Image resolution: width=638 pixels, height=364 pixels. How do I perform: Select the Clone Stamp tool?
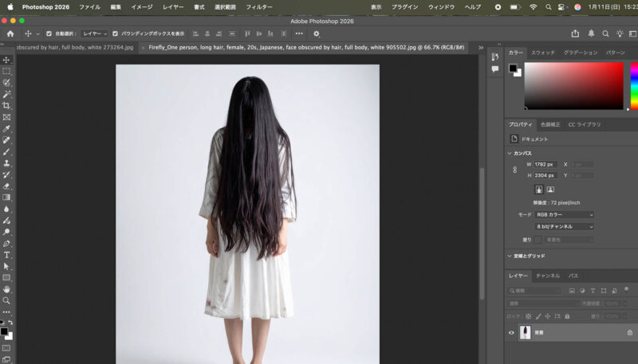click(x=6, y=163)
